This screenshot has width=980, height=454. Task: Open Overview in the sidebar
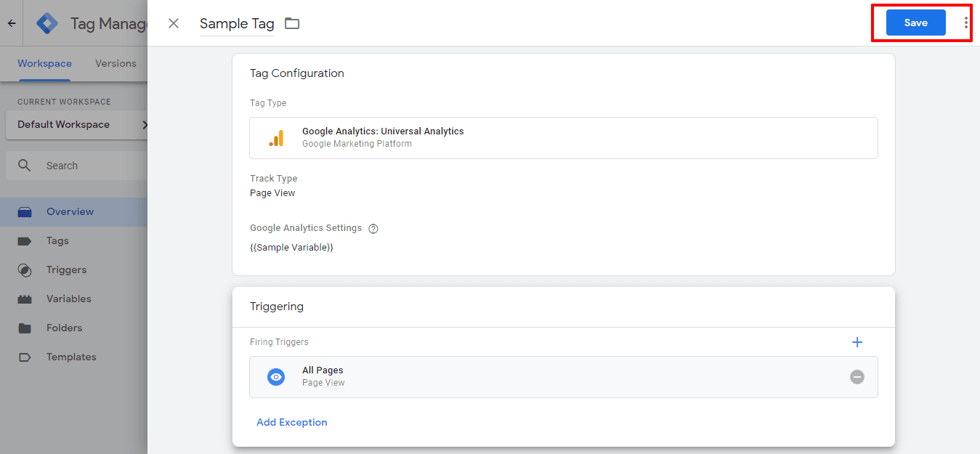pos(73,211)
